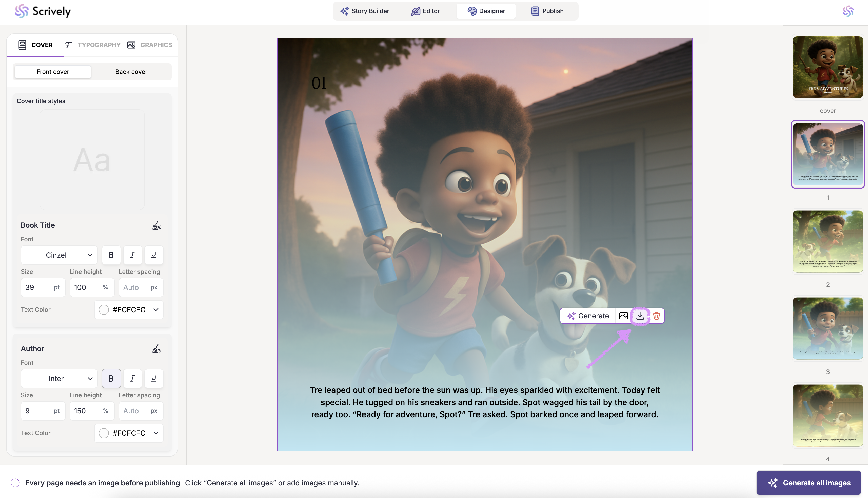Screen dimensions: 868x498
Task: Click the replace image icon beside Generate
Action: (x=623, y=316)
